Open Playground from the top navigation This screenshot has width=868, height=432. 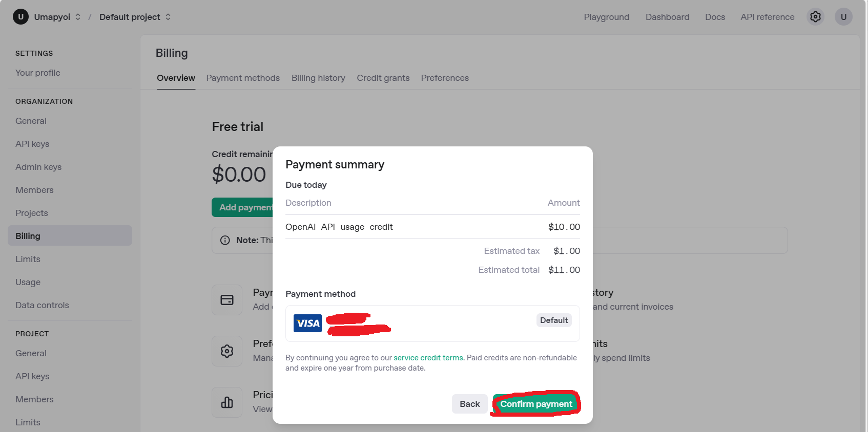(606, 17)
